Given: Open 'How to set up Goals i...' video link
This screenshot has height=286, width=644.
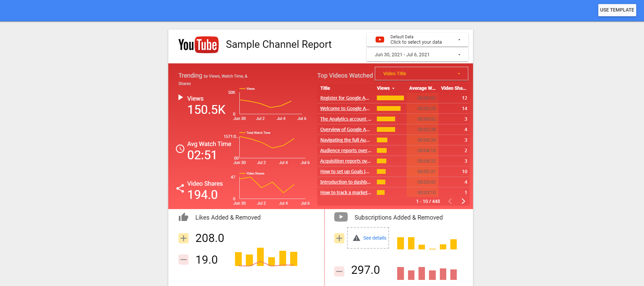Looking at the screenshot, I should coord(345,171).
